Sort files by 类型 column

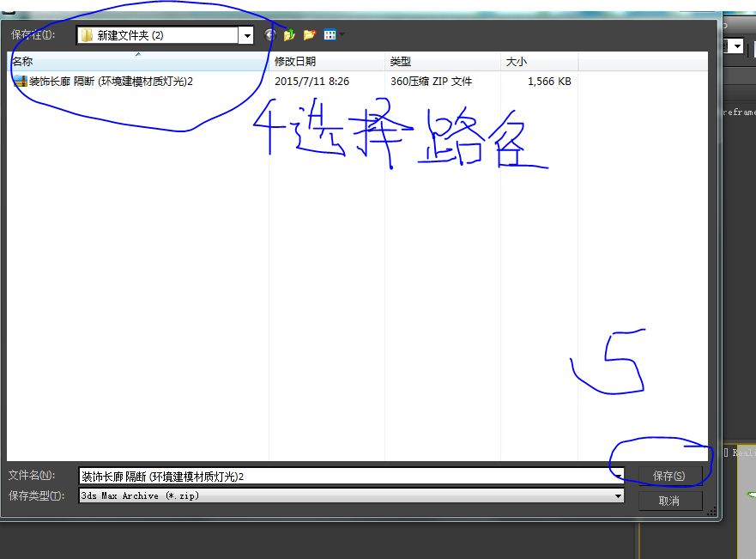[x=443, y=61]
